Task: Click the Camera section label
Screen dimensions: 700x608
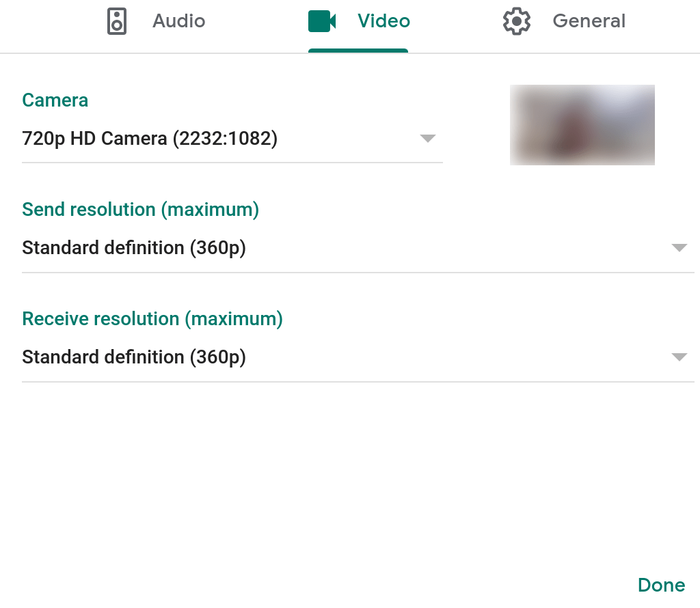Action: tap(55, 100)
